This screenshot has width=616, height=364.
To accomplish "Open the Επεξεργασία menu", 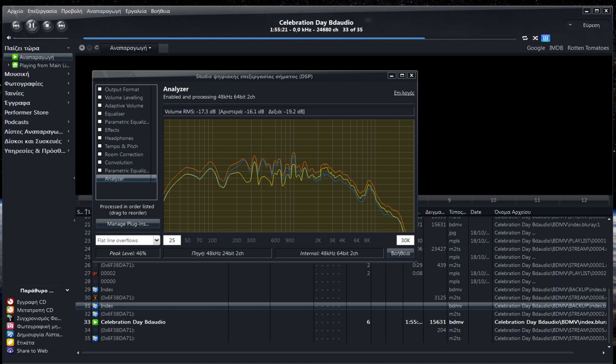I will [42, 11].
